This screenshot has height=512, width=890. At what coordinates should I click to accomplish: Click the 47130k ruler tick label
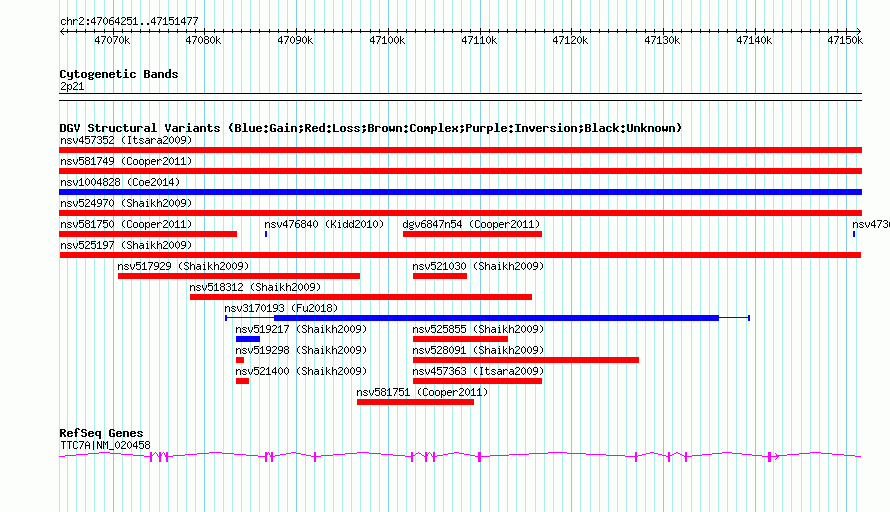662,40
